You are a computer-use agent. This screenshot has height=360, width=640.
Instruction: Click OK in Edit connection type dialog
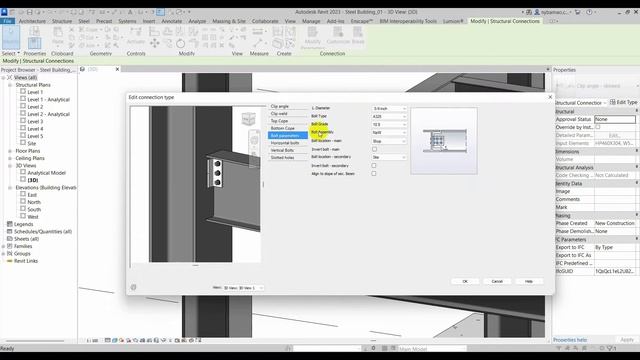pyautogui.click(x=465, y=281)
